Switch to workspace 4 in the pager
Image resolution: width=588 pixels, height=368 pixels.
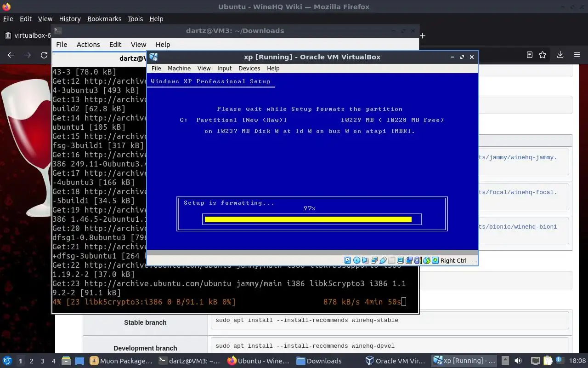[x=53, y=361]
